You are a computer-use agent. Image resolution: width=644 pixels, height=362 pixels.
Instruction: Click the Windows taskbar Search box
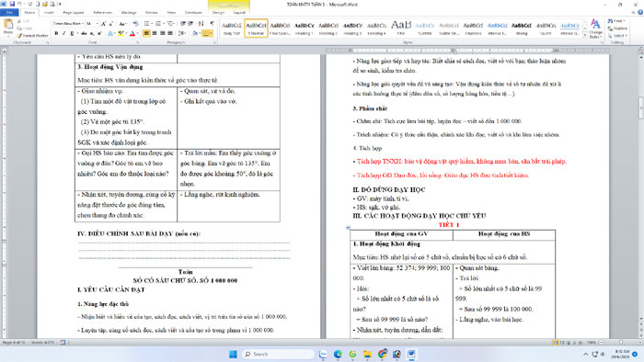click(278, 354)
